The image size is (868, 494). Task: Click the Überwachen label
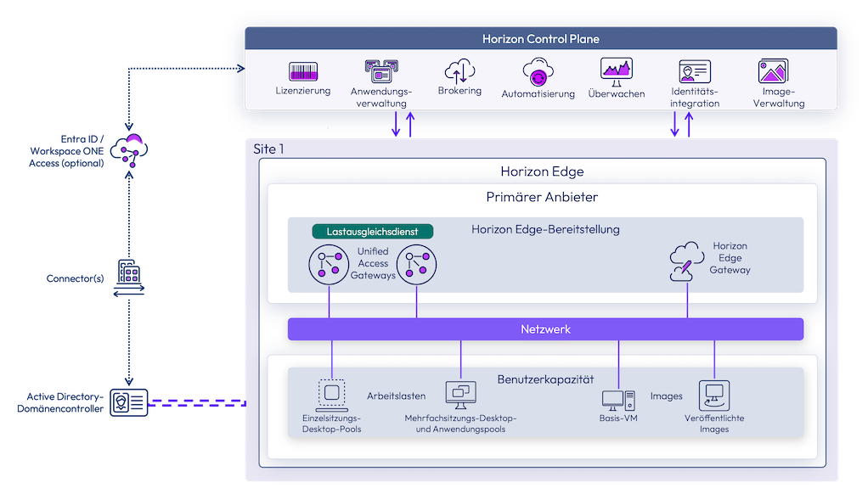[x=617, y=93]
